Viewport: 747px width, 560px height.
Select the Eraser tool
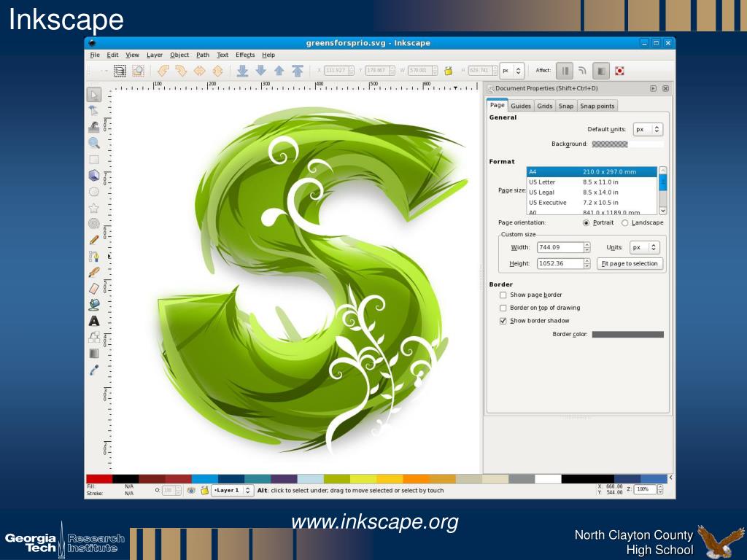(94, 289)
